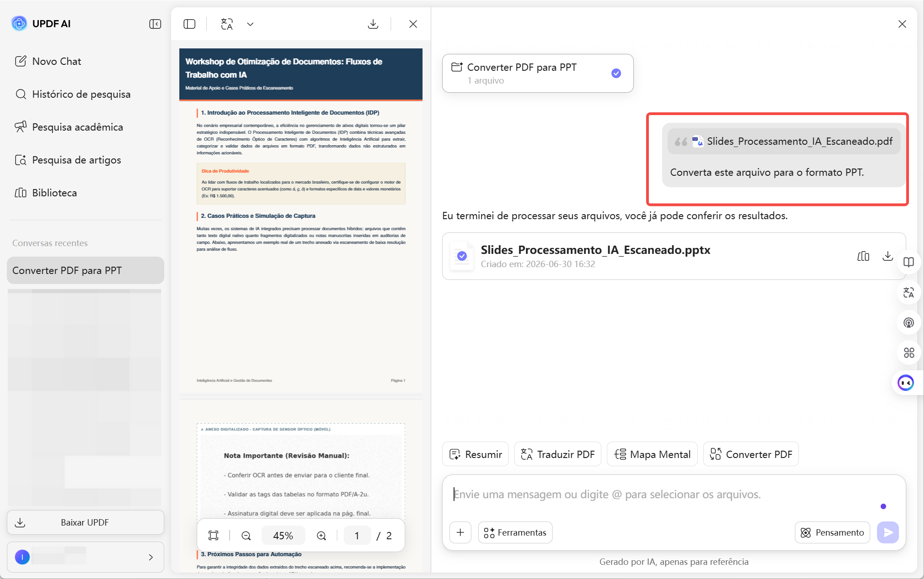Click the send message button
The width and height of the screenshot is (924, 579).
tap(887, 532)
